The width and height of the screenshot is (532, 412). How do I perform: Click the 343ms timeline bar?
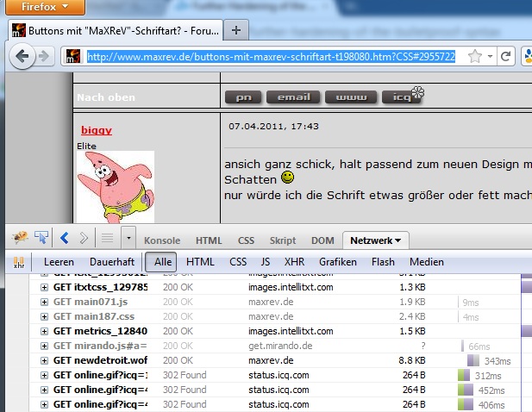(473, 360)
